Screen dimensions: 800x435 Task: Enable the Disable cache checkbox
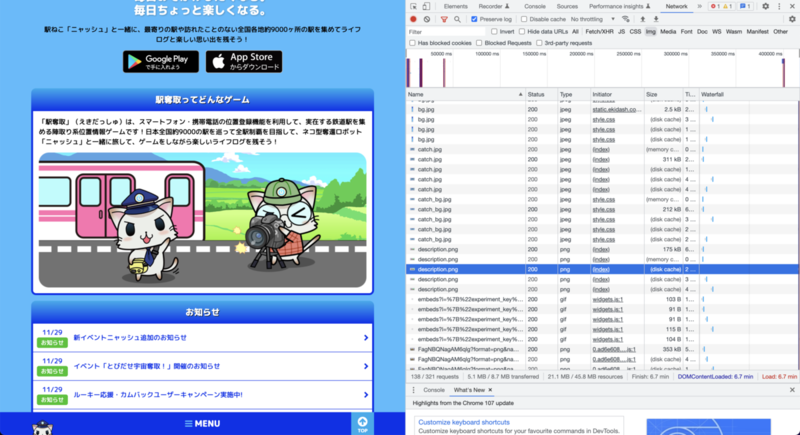[523, 19]
